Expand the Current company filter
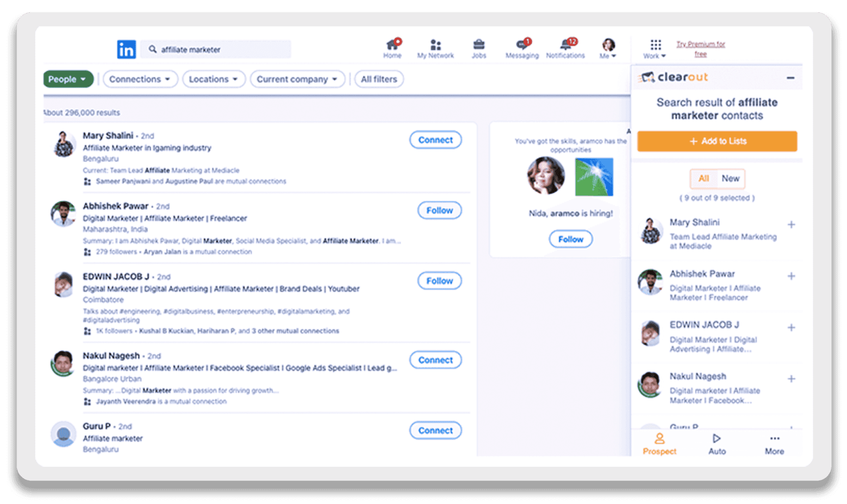 (297, 79)
